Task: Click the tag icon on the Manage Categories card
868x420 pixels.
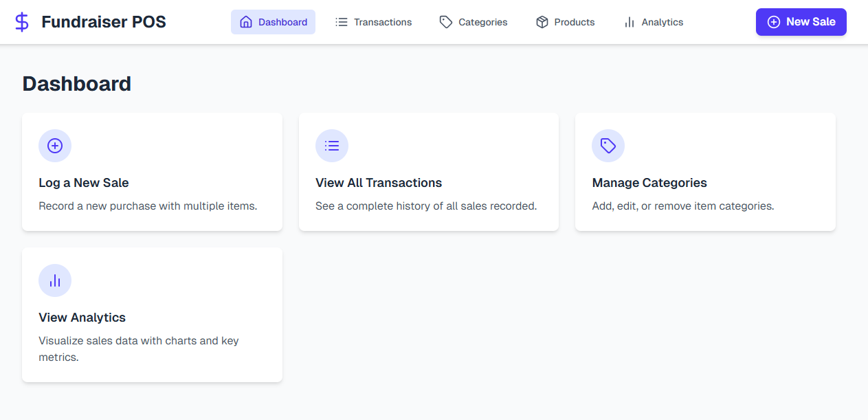Action: [608, 146]
